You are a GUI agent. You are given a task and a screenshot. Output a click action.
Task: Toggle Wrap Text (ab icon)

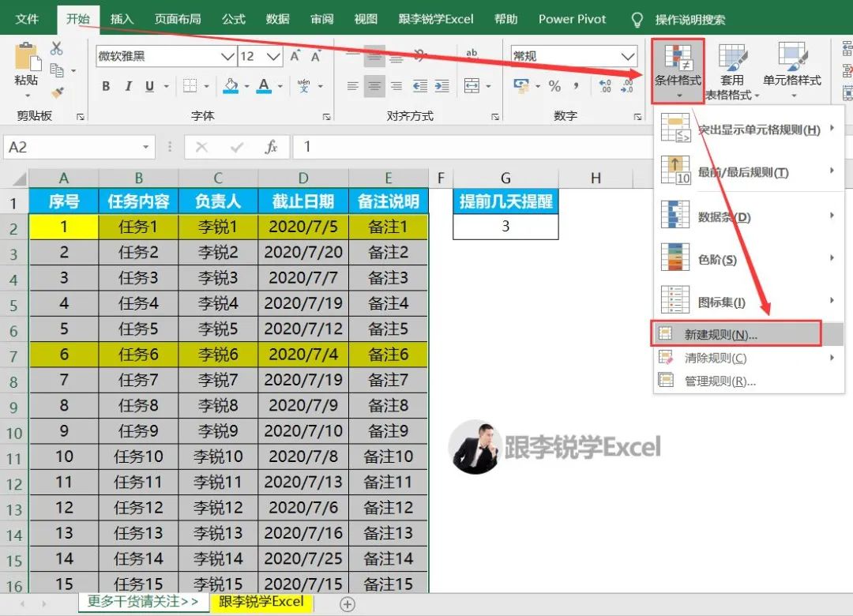472,54
